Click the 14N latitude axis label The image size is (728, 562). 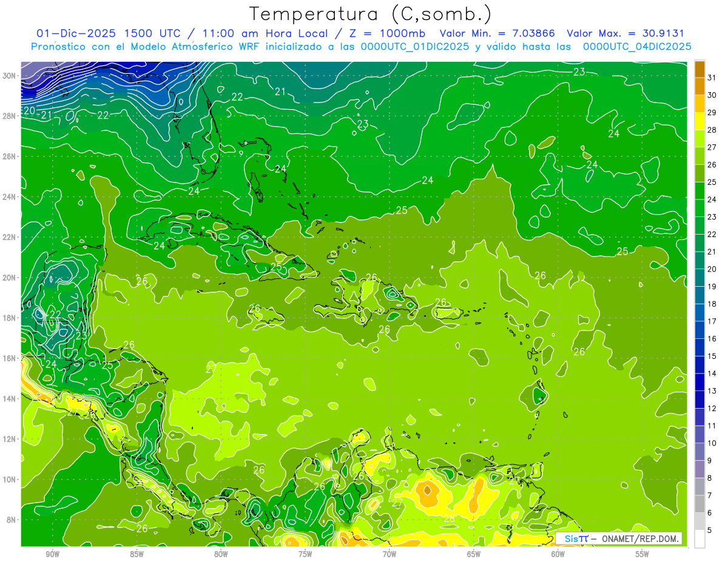click(x=9, y=399)
